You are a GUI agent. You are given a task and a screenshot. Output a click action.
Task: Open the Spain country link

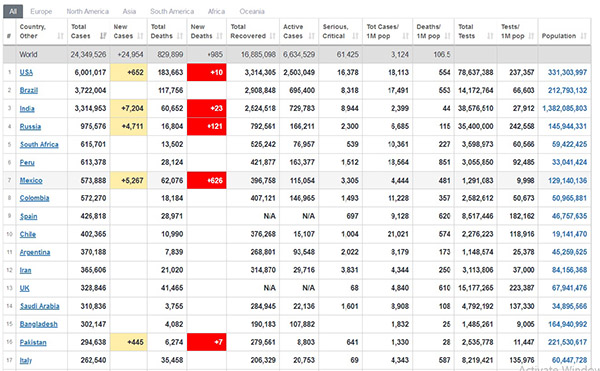coord(28,216)
